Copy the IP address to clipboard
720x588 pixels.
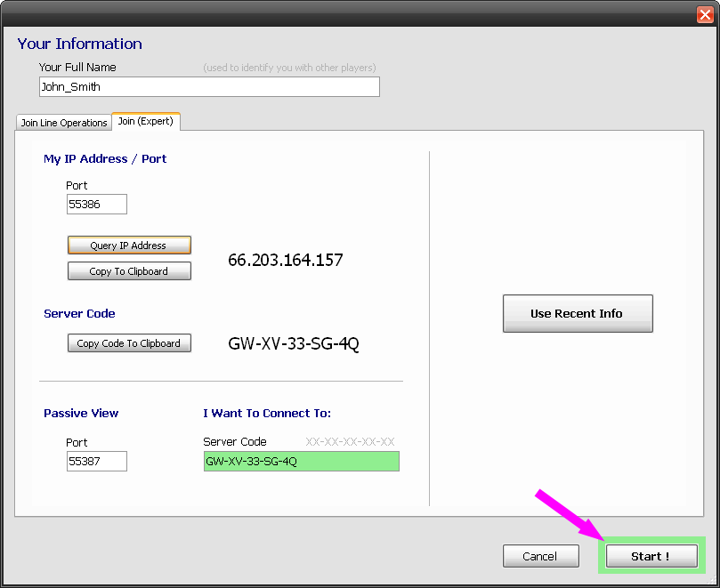[x=129, y=271]
